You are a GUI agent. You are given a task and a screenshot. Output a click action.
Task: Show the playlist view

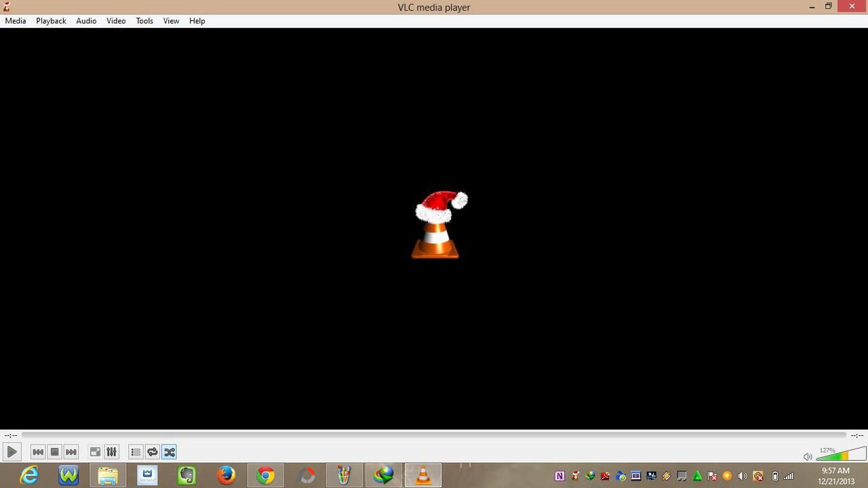(x=136, y=452)
